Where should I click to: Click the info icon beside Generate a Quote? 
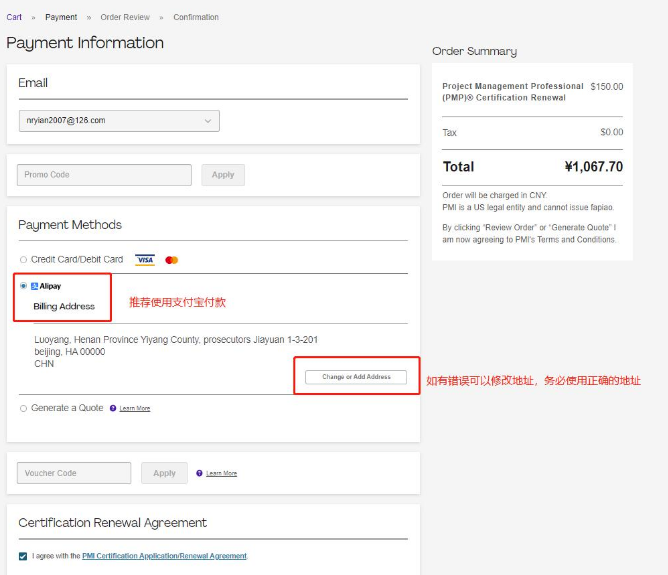(113, 408)
